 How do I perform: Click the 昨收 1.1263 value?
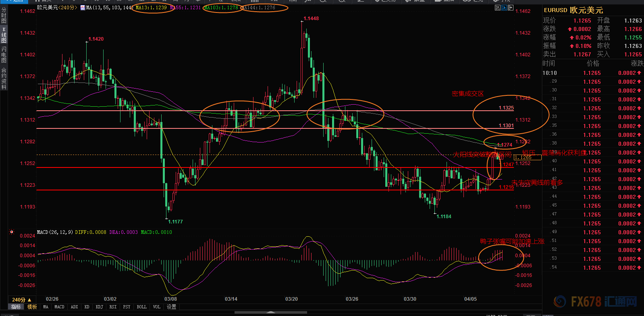tap(633, 46)
